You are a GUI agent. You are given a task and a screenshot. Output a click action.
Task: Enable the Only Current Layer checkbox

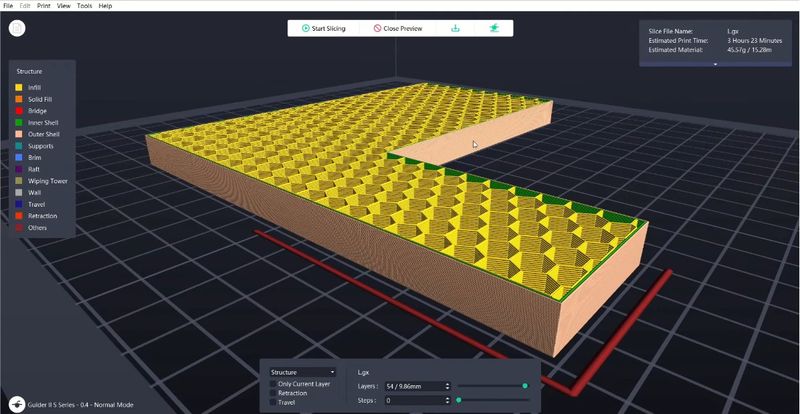(x=274, y=384)
